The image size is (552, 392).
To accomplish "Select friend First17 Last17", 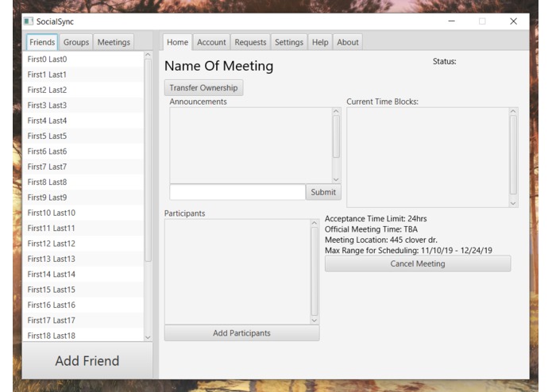I will pyautogui.click(x=83, y=321).
